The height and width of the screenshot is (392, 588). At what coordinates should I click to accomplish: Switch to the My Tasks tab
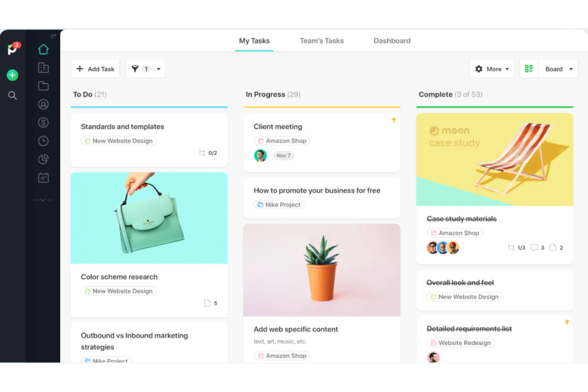pos(254,41)
